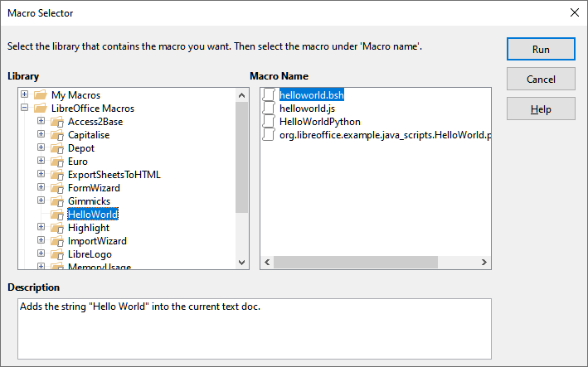Expand the FormWizard library
This screenshot has width=588, height=367.
pyautogui.click(x=41, y=187)
